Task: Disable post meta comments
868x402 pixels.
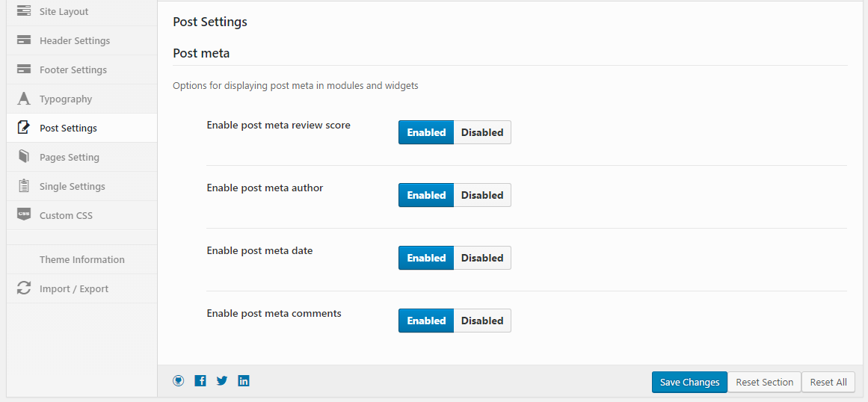Action: pyautogui.click(x=482, y=321)
